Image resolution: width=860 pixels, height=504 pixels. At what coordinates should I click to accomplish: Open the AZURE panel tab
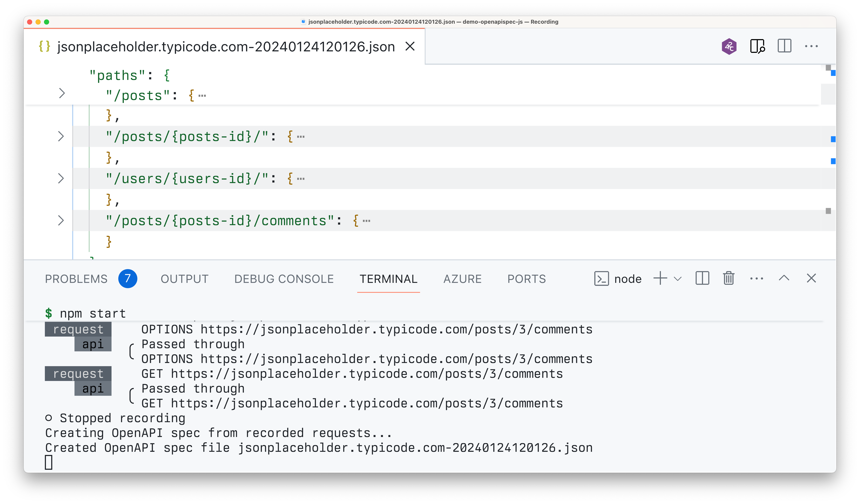coord(462,279)
